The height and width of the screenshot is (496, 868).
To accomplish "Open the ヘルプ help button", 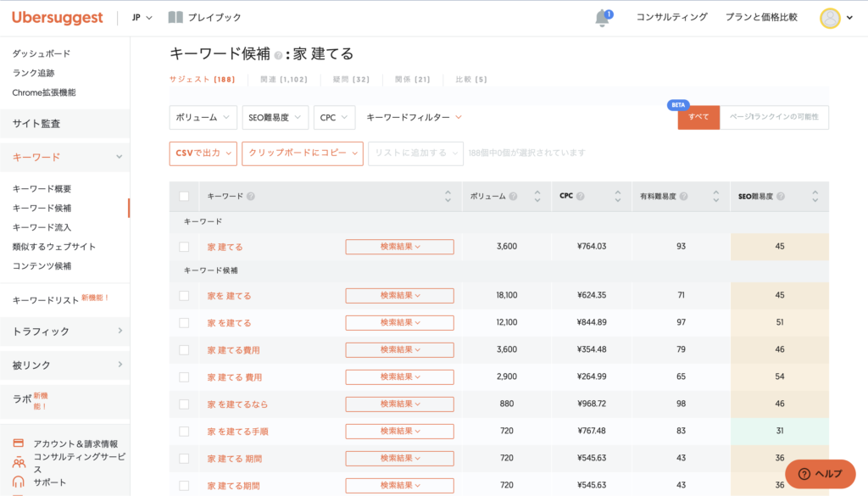I will (821, 474).
